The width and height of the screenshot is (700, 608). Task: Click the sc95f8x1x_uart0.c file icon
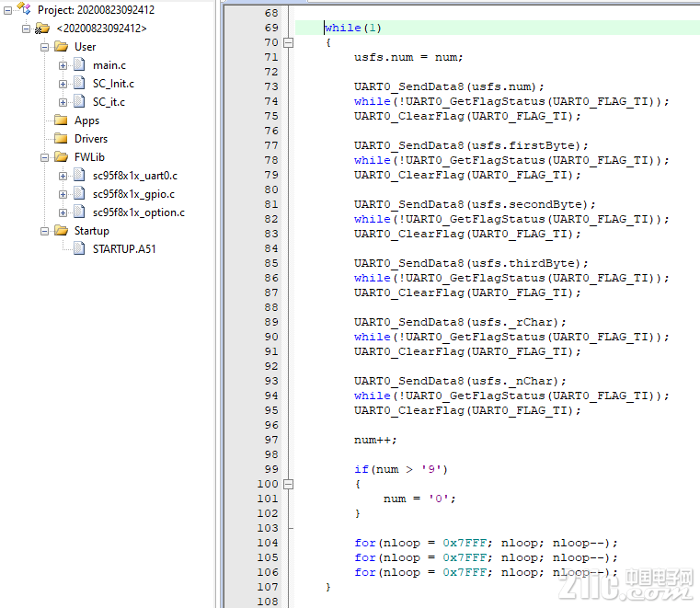pyautogui.click(x=79, y=175)
